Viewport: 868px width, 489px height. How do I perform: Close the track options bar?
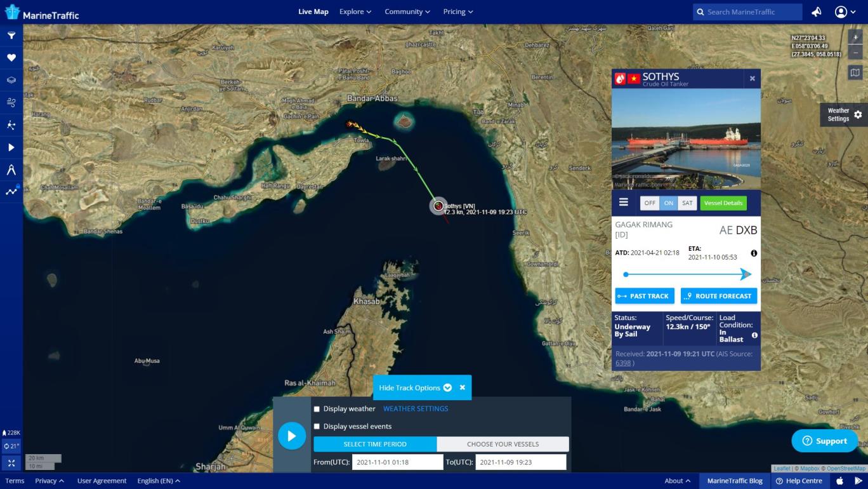coord(463,387)
